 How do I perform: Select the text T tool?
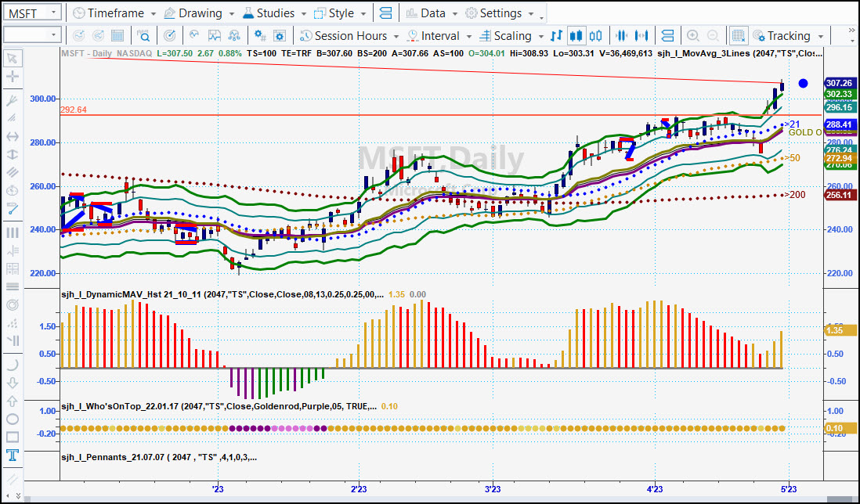12,455
